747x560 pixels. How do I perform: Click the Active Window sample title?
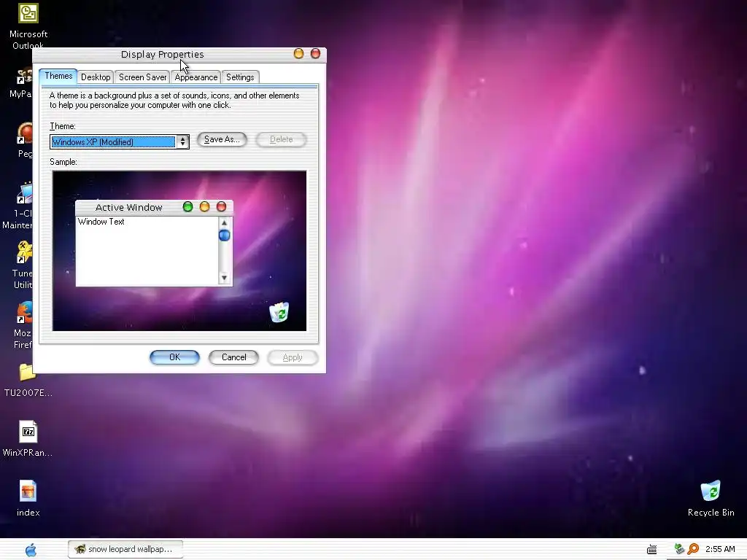(128, 207)
